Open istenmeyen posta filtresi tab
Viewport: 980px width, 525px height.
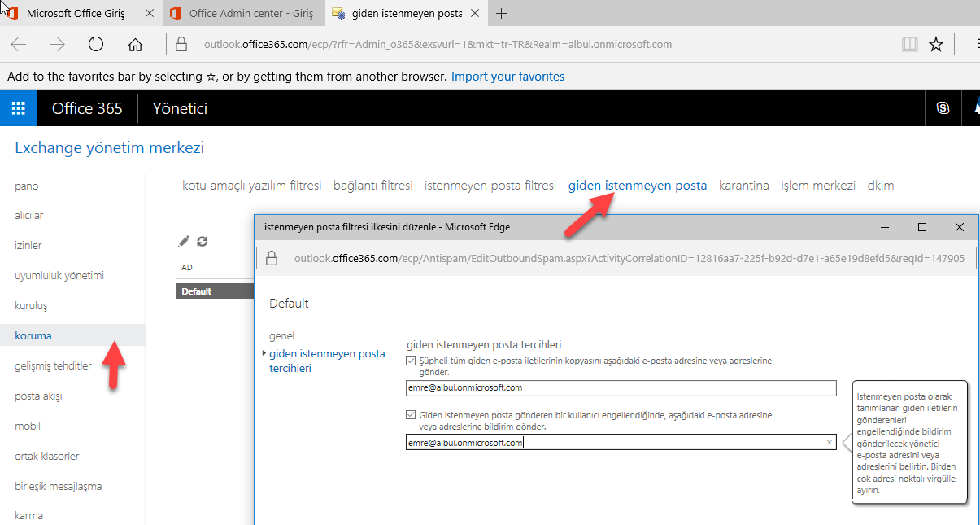[x=490, y=186]
